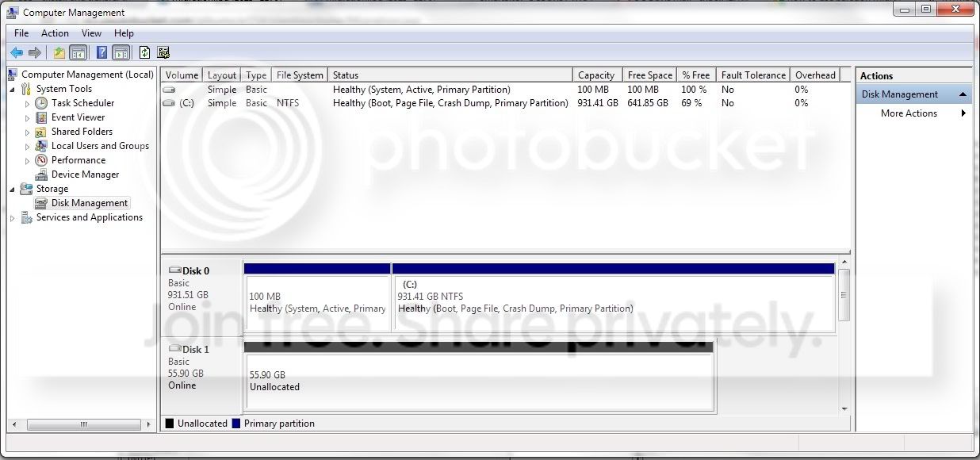Toggle the Show/Hide Action Pane icon
This screenshot has height=460, width=980.
point(121,52)
